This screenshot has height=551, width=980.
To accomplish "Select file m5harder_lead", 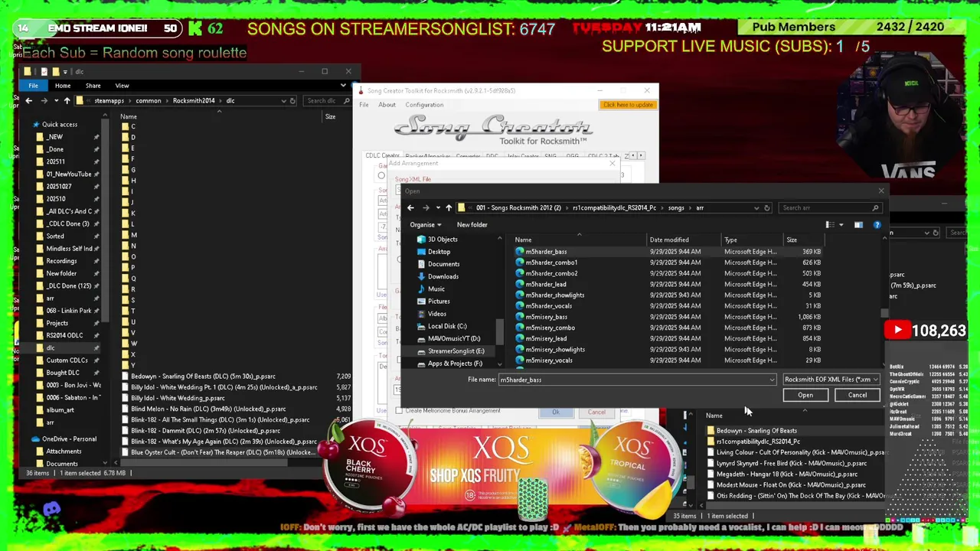I will tap(546, 284).
